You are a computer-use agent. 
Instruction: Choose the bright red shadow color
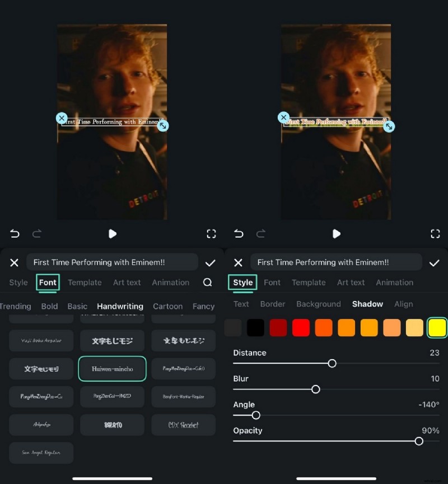coord(301,328)
